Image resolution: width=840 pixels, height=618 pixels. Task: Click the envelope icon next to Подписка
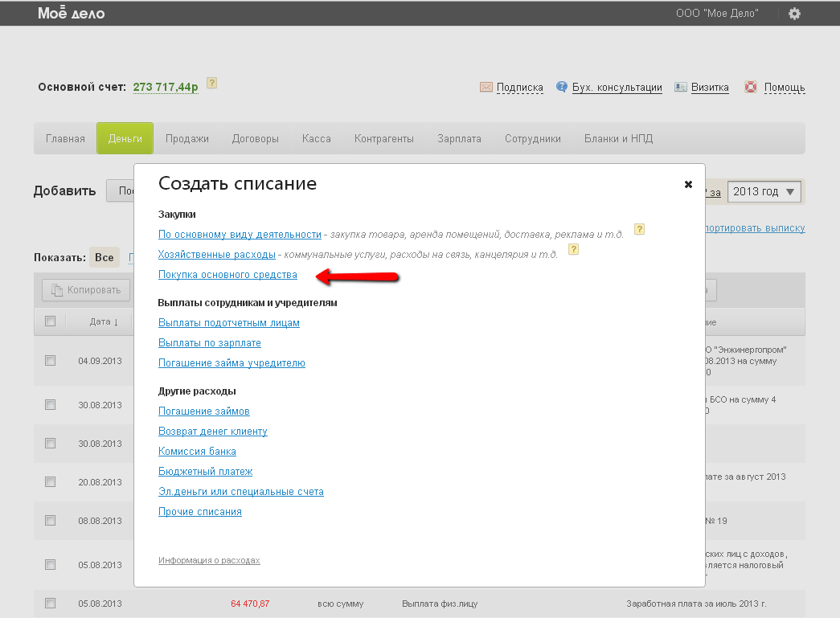tap(486, 87)
